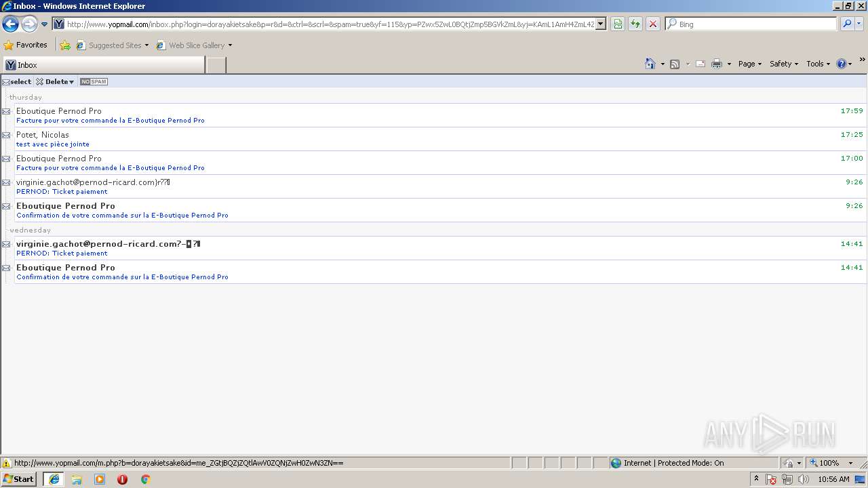Click the volume speaker tray icon

[x=804, y=479]
